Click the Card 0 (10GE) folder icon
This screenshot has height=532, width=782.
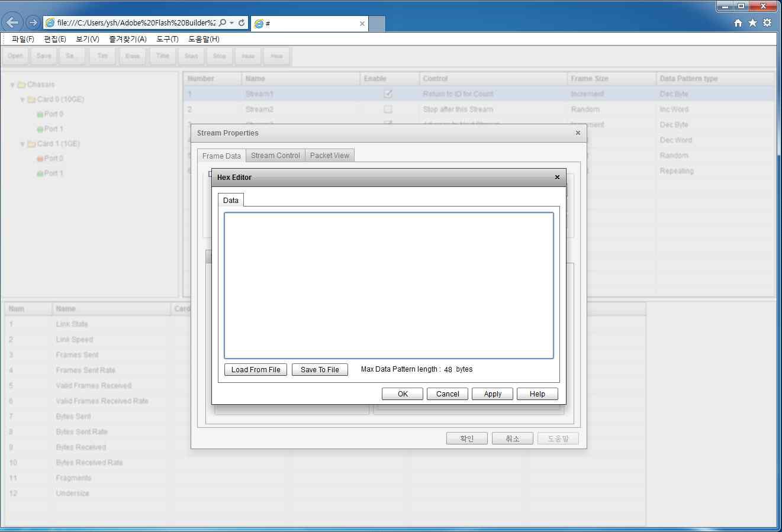[x=31, y=99]
